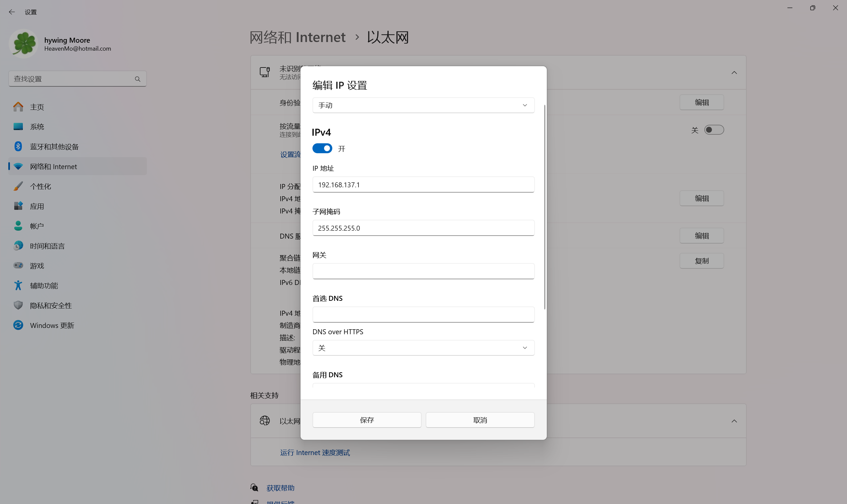This screenshot has width=847, height=504.
Task: Turn off the IPv4 toggle
Action: point(322,148)
